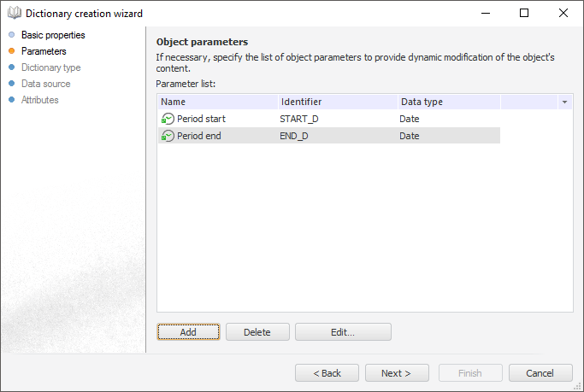This screenshot has height=392, width=584.
Task: Open the parameter list column dropdown arrow
Action: click(564, 102)
